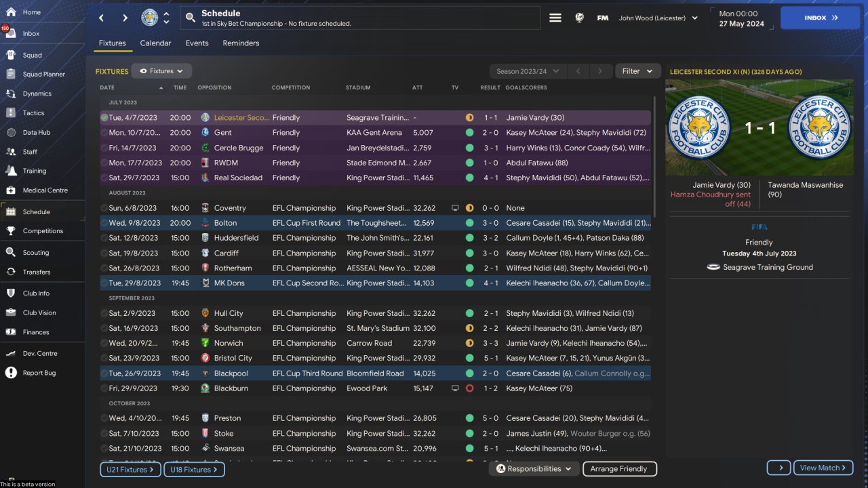The image size is (868, 488).
Task: Open the Finances section
Action: coord(43,332)
